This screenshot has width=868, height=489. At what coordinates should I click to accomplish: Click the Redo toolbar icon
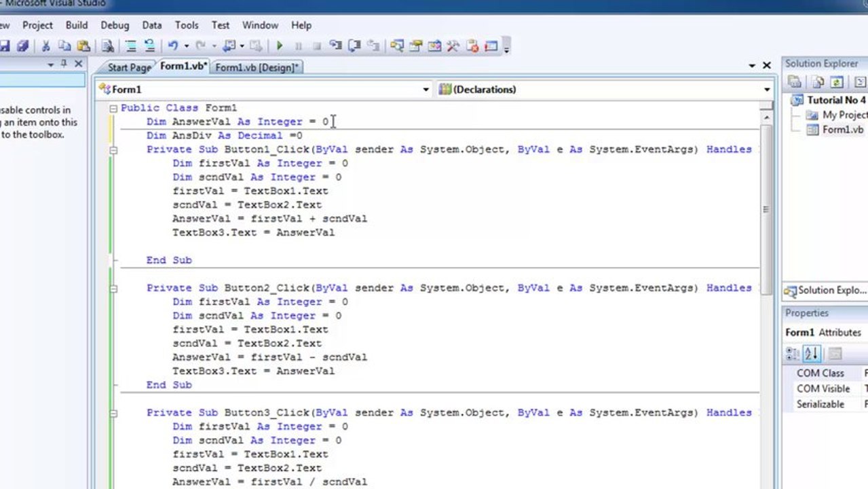200,46
